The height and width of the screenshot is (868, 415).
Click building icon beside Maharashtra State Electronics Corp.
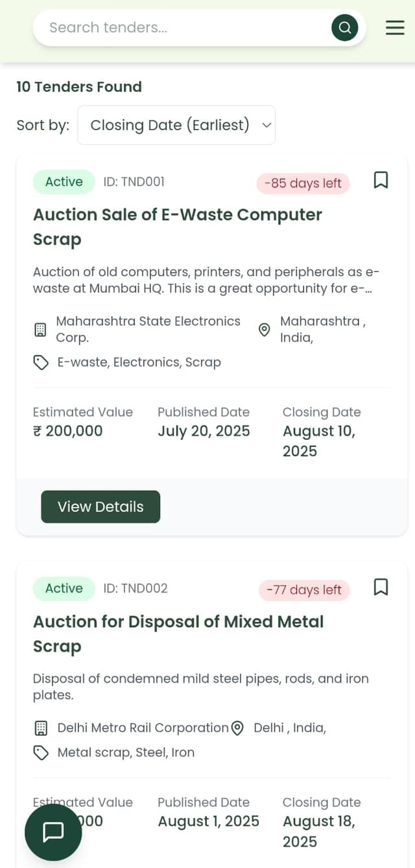tap(40, 330)
